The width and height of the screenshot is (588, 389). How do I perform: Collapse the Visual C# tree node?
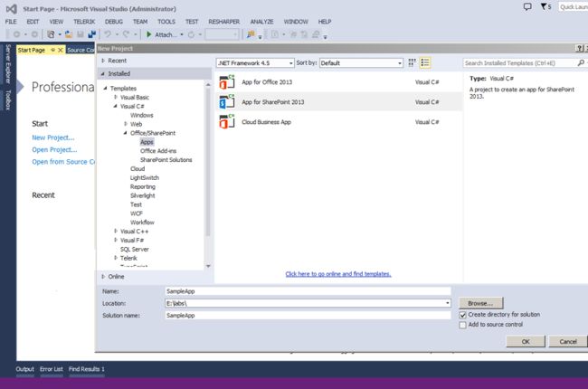coord(116,106)
